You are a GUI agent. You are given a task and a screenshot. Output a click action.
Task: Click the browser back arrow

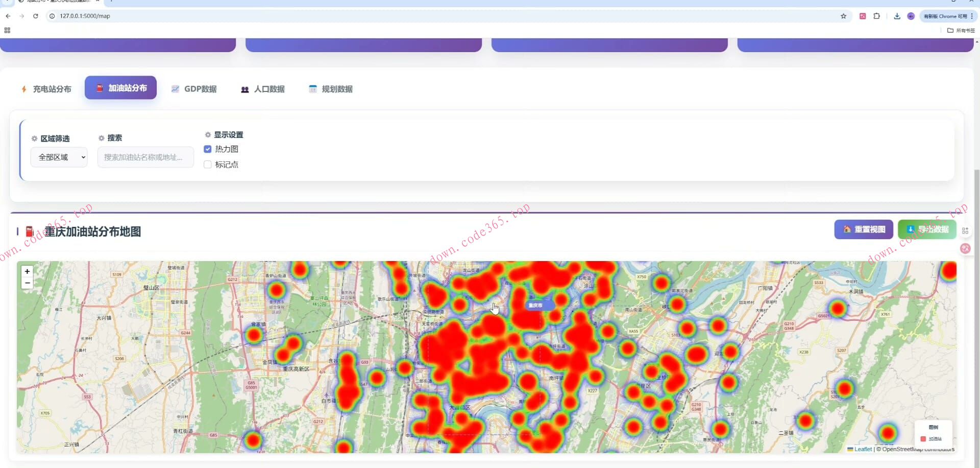(x=8, y=16)
